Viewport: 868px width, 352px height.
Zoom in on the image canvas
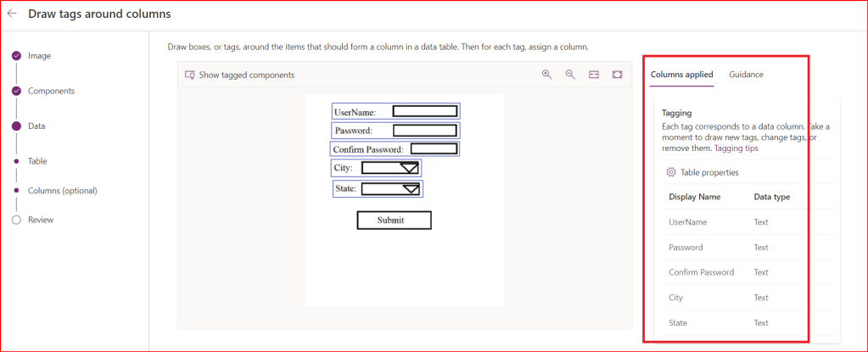(x=547, y=75)
